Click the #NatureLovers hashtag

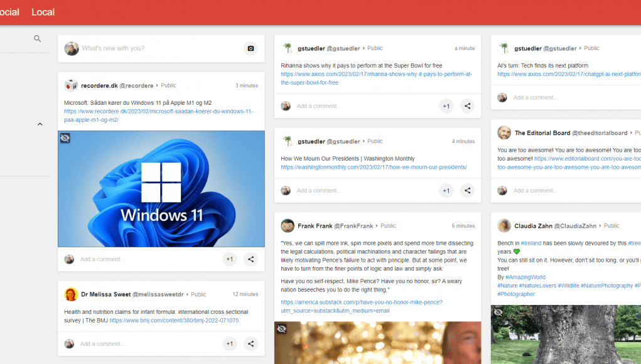pyautogui.click(x=537, y=286)
